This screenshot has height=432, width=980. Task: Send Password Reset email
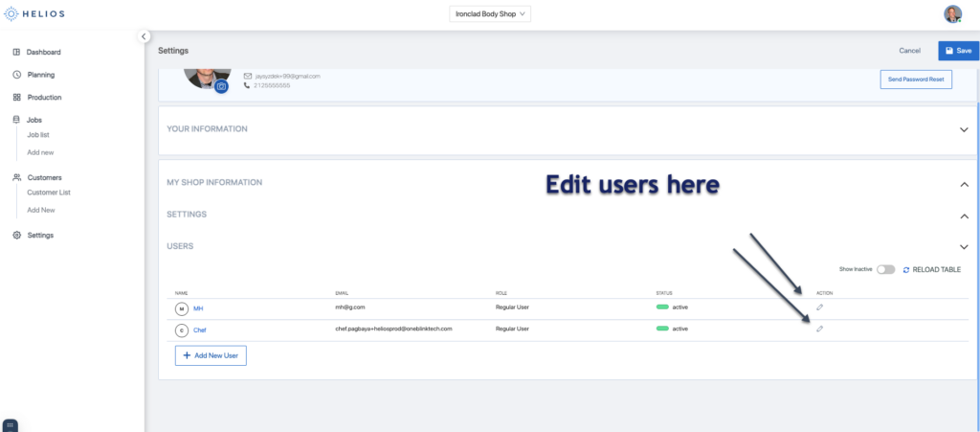(916, 80)
